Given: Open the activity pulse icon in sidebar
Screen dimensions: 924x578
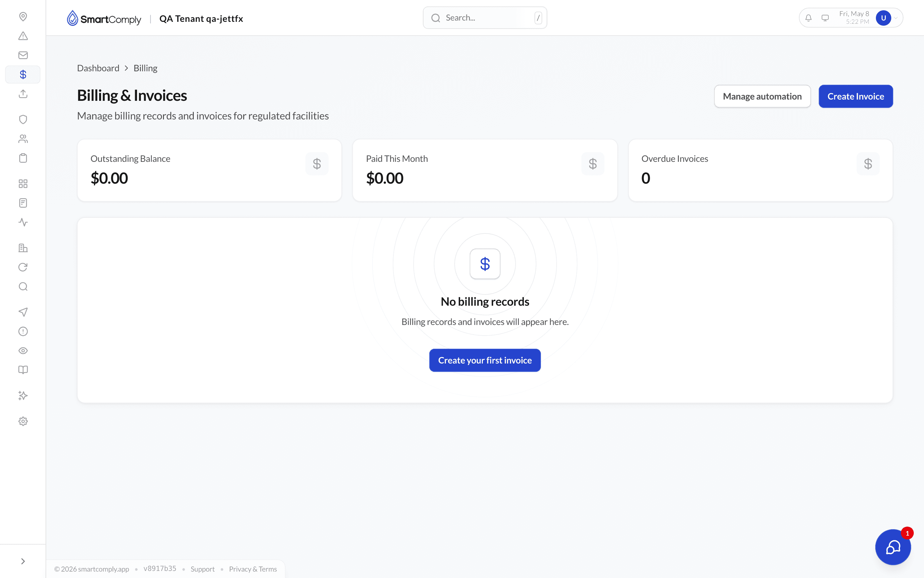Looking at the screenshot, I should (x=23, y=222).
